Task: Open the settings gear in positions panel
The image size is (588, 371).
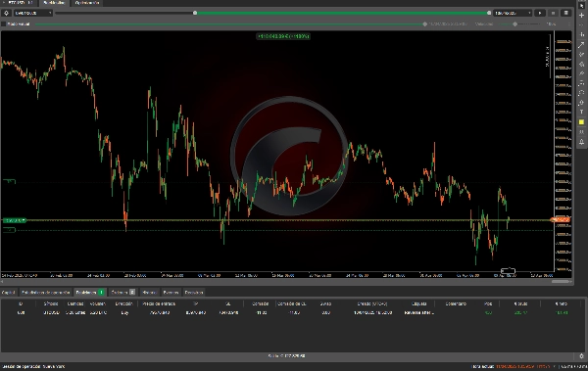Action: (581, 356)
